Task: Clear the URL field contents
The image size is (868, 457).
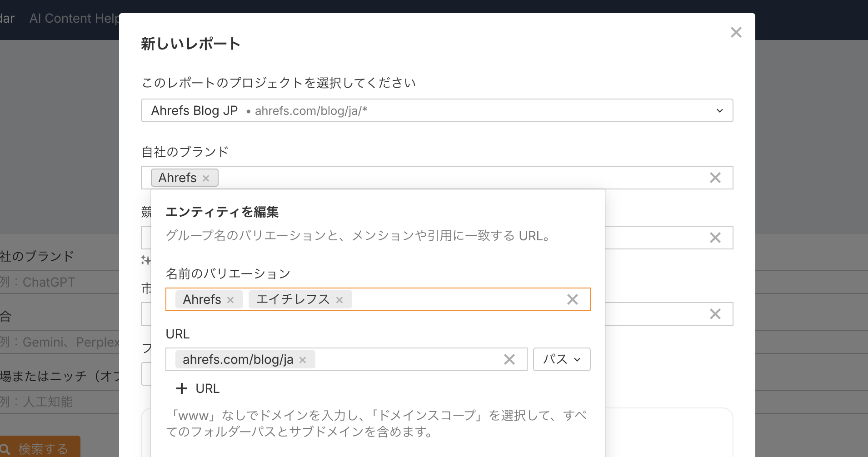Action: coord(509,359)
